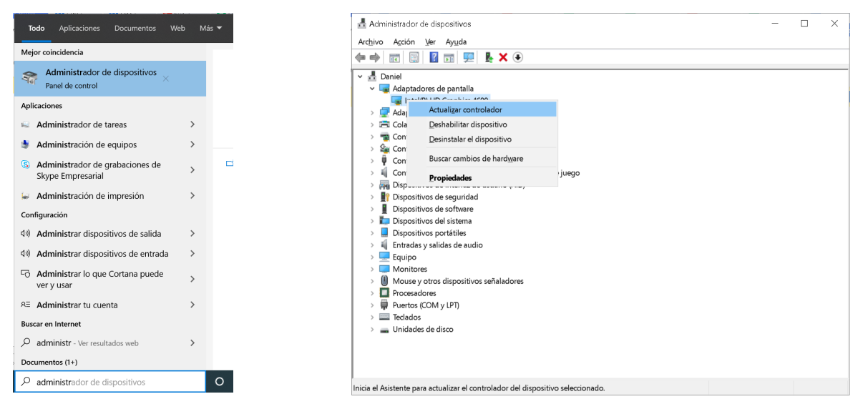
Task: Click the Dispositivos de seguridad key icon
Action: tap(384, 197)
